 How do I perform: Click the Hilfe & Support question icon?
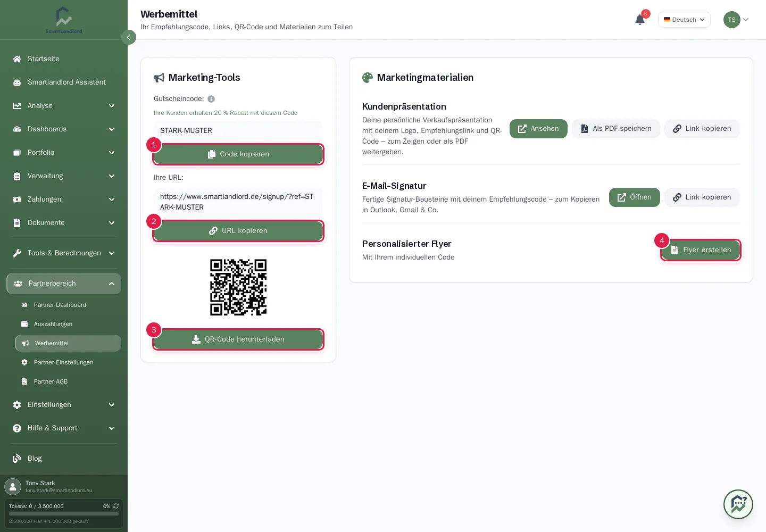click(x=17, y=428)
